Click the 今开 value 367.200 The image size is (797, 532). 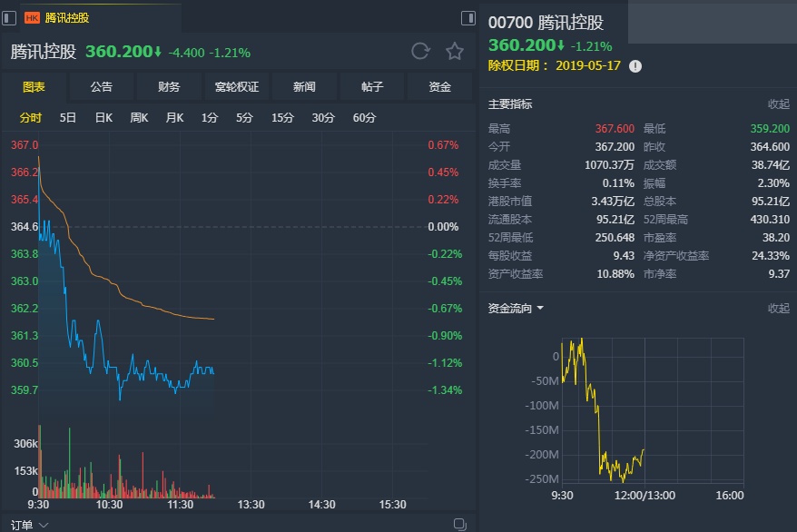pyautogui.click(x=615, y=147)
